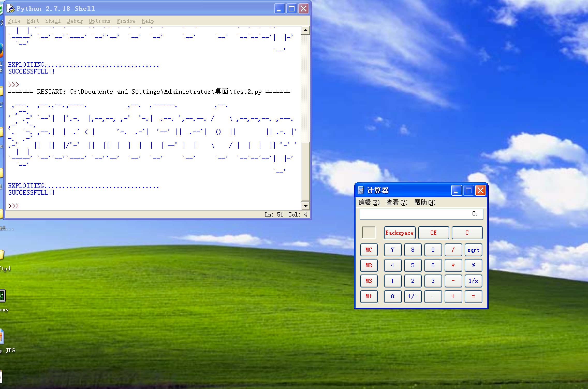This screenshot has height=389, width=588.
Task: Click the CE button in calculator
Action: [x=433, y=233]
